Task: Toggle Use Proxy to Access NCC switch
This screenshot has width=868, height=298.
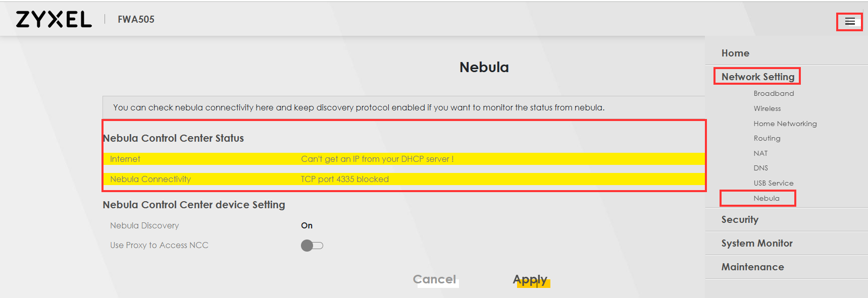Action: click(x=312, y=246)
